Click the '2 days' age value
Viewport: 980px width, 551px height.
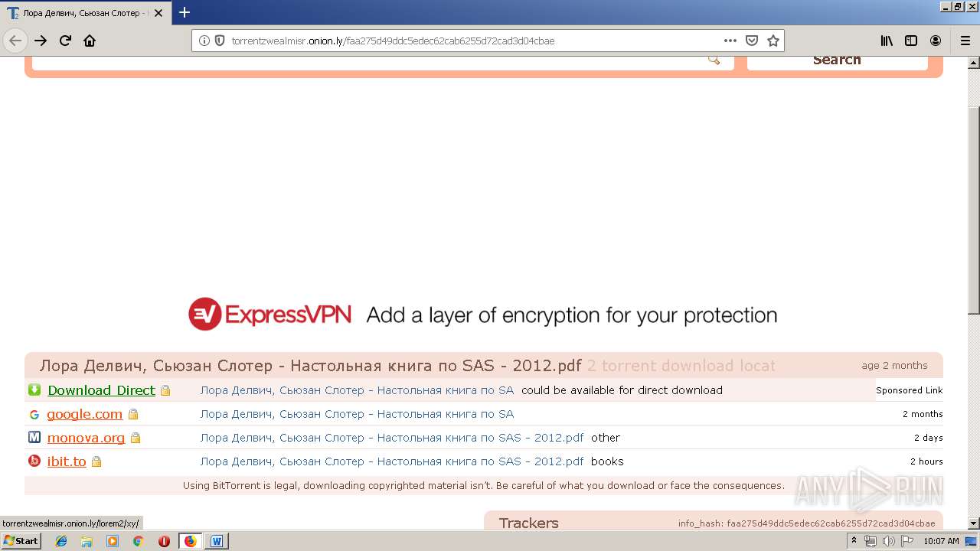[928, 438]
